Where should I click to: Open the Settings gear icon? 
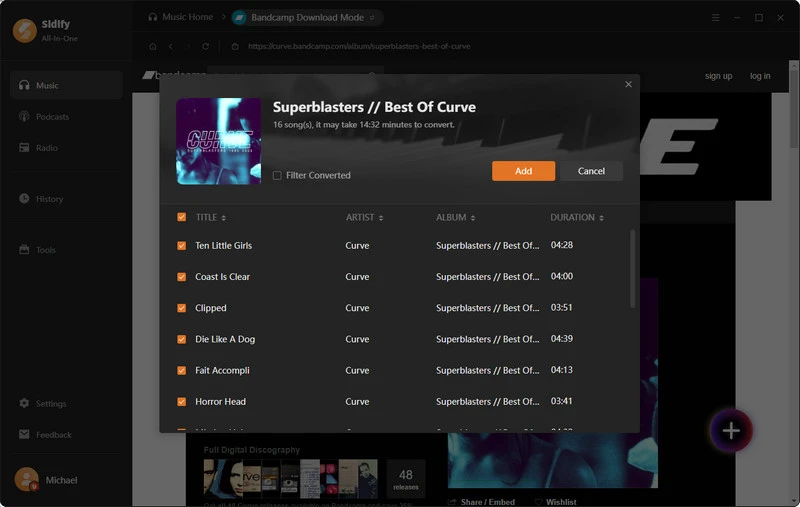24,403
